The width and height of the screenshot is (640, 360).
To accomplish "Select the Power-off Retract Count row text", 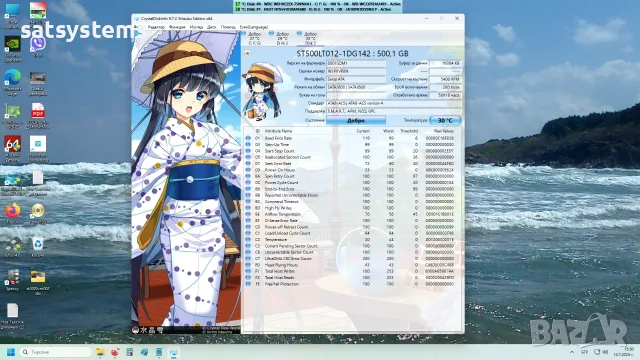I will tap(287, 227).
